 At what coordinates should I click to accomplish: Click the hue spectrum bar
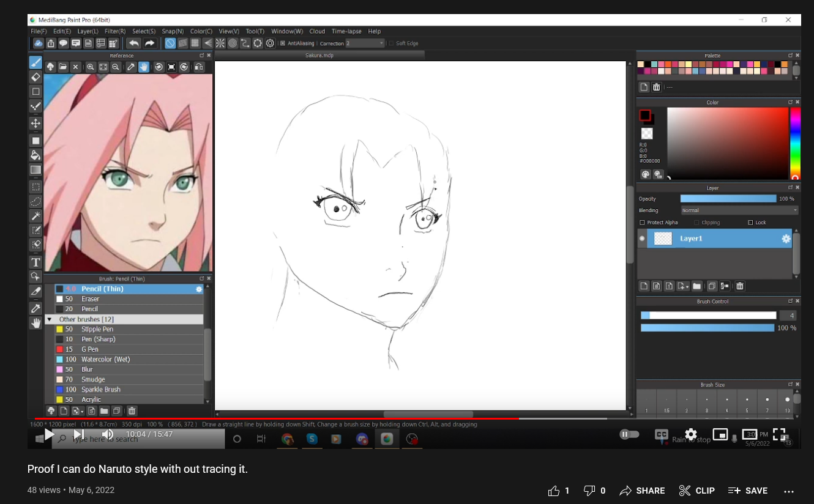[795, 143]
